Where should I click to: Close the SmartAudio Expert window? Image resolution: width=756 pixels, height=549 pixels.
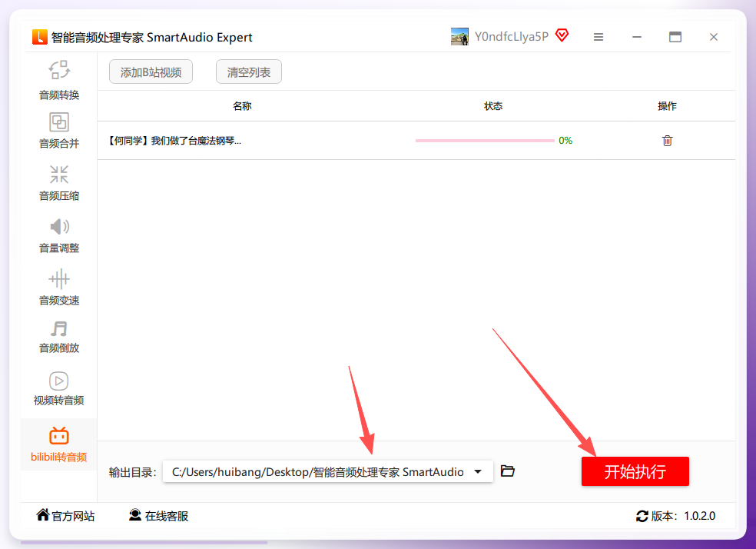coord(714,37)
